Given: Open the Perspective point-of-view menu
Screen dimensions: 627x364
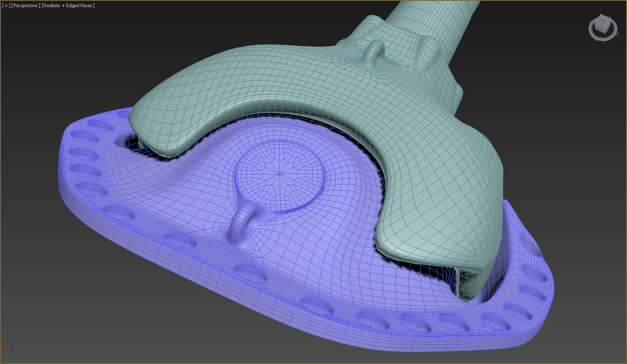Looking at the screenshot, I should coord(26,6).
